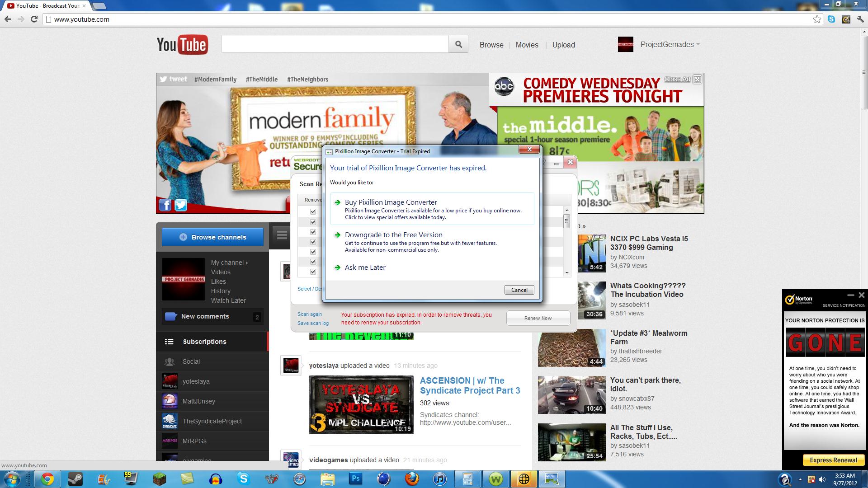Open TheSyndicateProject subscription in the sidebar

(212, 421)
